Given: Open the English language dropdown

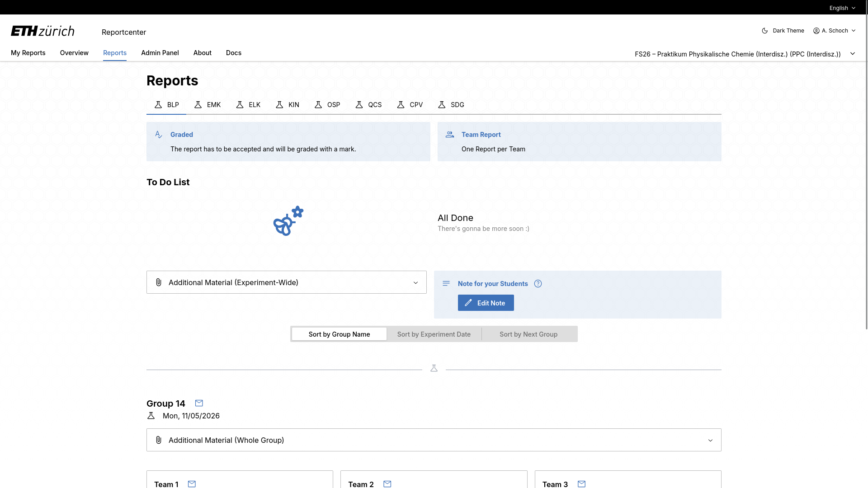Looking at the screenshot, I should tap(842, 8).
